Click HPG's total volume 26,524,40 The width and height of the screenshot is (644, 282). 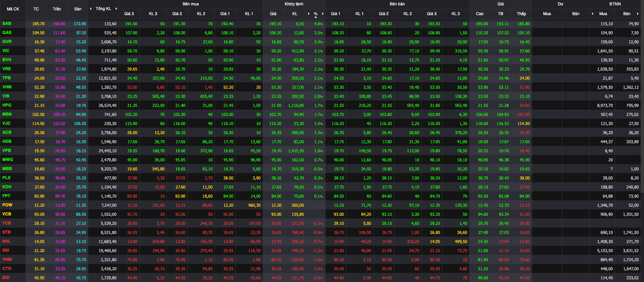(x=107, y=106)
